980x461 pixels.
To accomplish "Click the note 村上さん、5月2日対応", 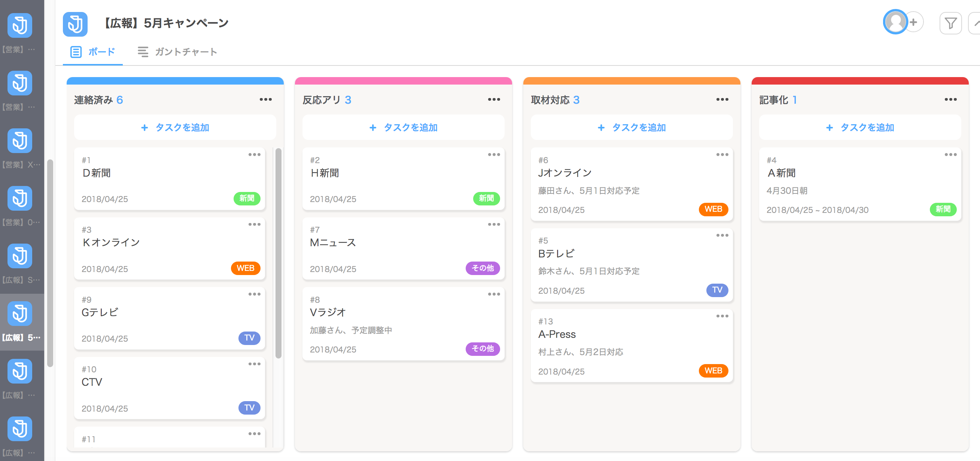I will 581,352.
